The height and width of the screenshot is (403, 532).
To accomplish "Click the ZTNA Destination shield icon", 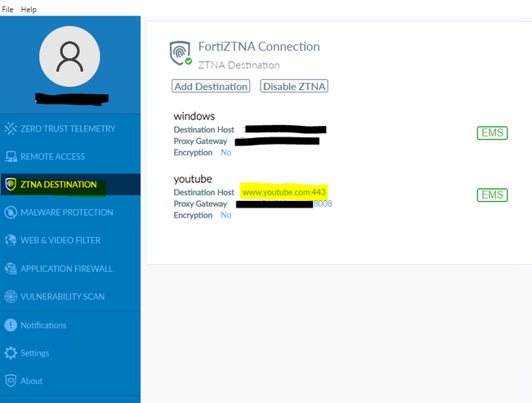I will tap(11, 185).
